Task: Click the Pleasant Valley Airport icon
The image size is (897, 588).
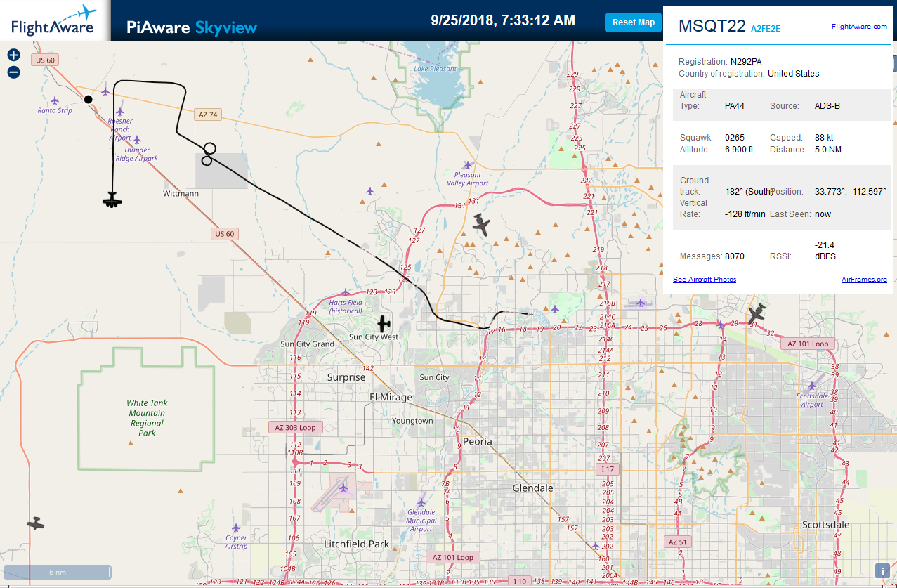Action: tap(468, 165)
